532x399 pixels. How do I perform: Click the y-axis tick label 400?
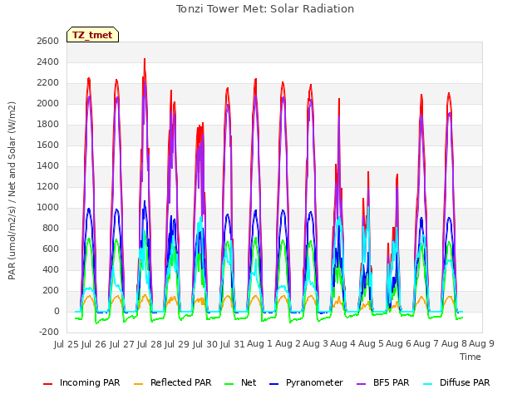click(51, 269)
